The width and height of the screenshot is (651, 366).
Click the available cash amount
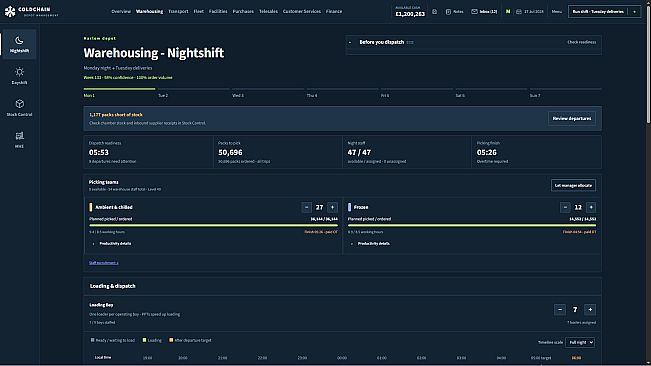410,14
